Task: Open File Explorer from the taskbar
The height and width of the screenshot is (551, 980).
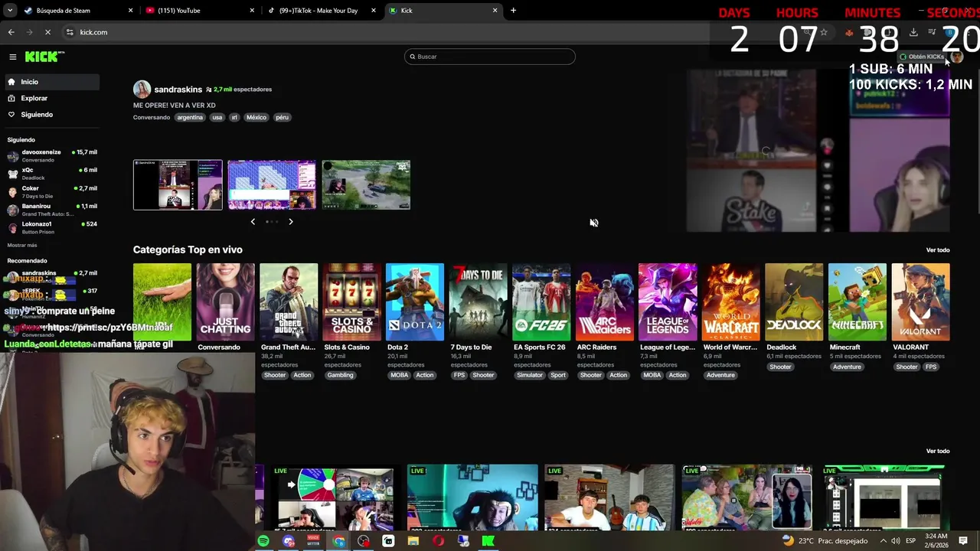Action: point(413,541)
